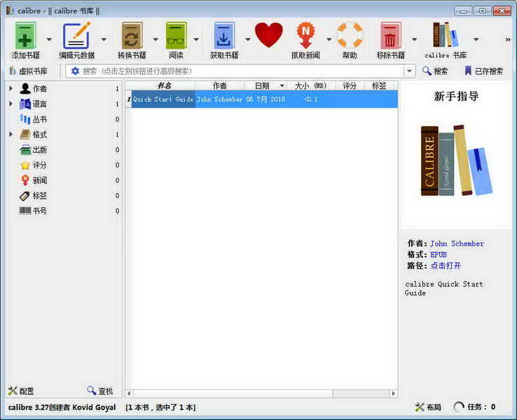The height and width of the screenshot is (420, 517).
Task: Open the 虚拟书库 virtual library button
Action: 29,71
